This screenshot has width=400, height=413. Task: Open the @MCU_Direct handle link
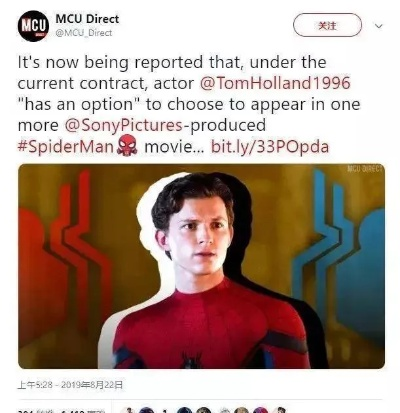pos(84,33)
